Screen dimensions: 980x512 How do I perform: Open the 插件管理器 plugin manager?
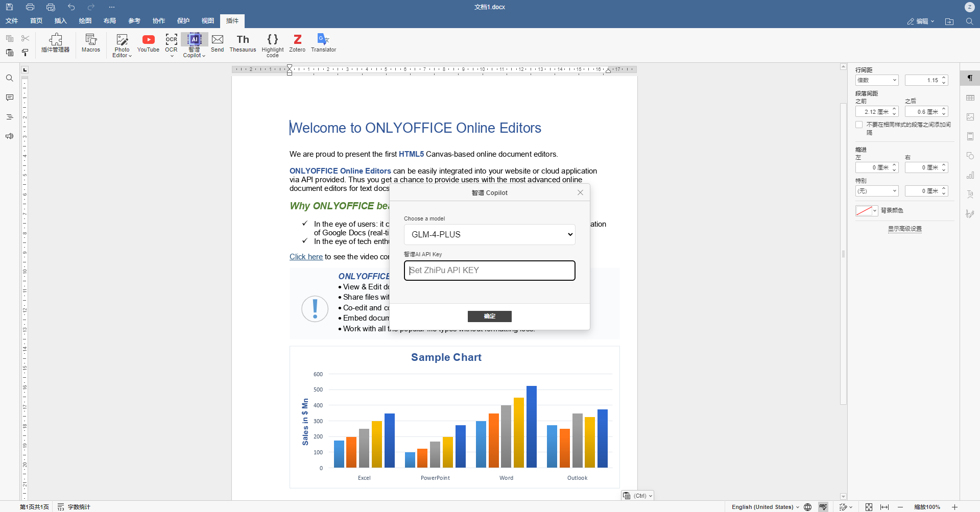55,43
